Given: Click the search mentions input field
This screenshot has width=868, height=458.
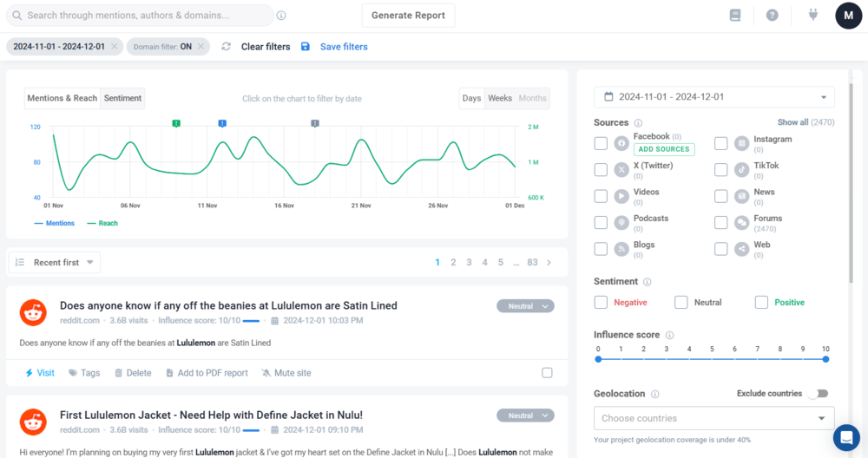Looking at the screenshot, I should (x=140, y=16).
